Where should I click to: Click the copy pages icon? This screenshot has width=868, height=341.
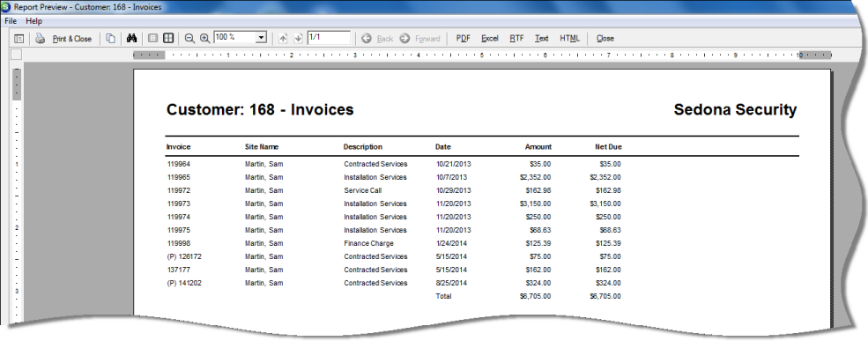coord(111,39)
